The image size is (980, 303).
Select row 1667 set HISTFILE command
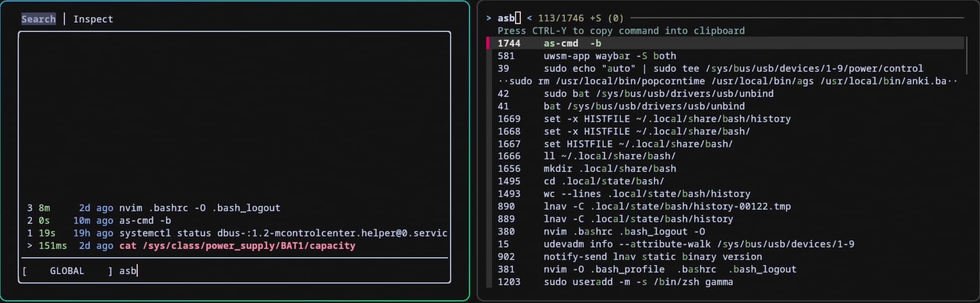point(725,144)
